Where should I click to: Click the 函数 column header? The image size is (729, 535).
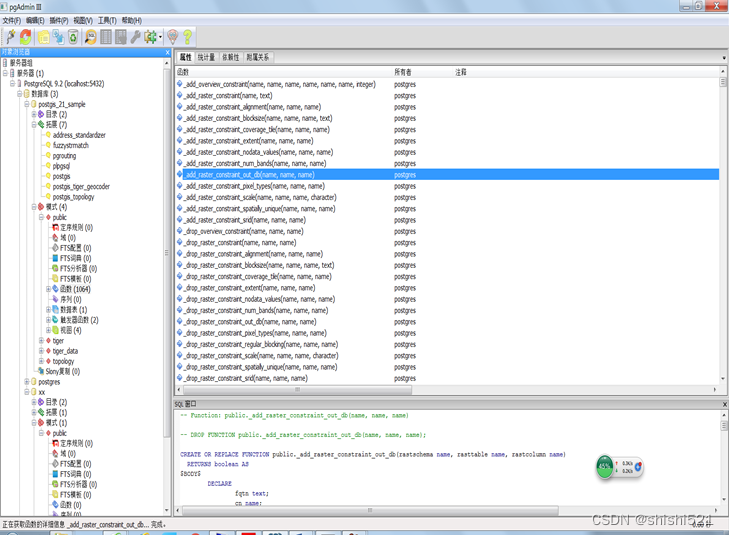pos(284,72)
